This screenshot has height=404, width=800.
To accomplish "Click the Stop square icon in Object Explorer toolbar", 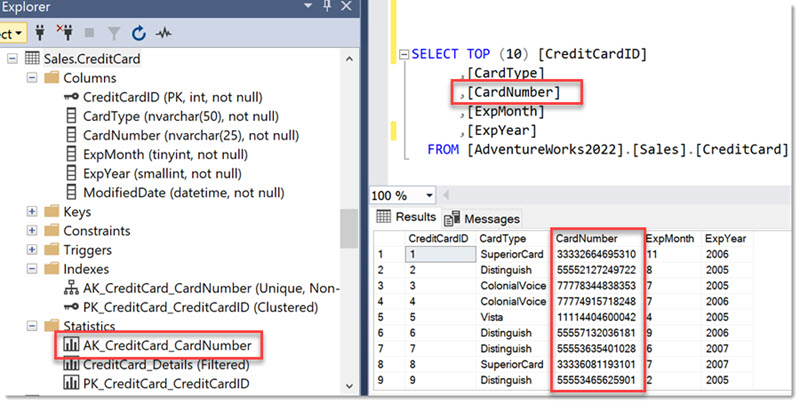I will (x=91, y=32).
